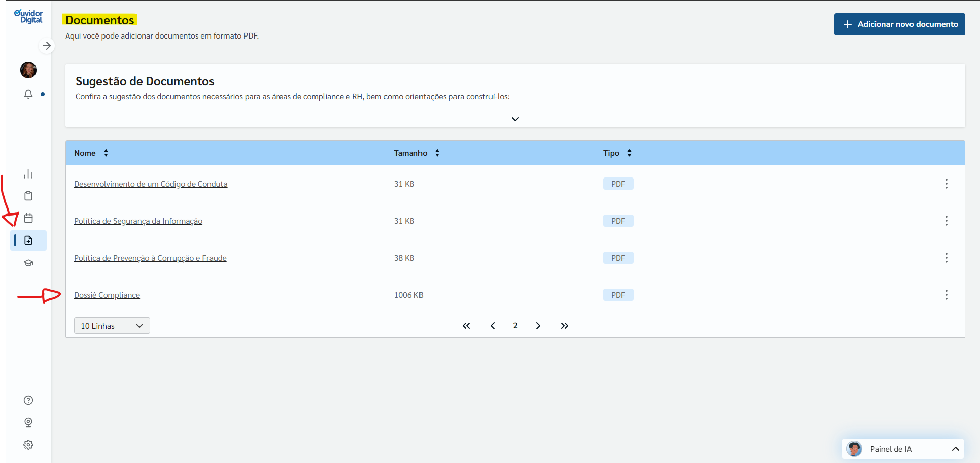Open options menu for Política de Segurança da Informação
Screen dimensions: 980x463
pyautogui.click(x=947, y=221)
